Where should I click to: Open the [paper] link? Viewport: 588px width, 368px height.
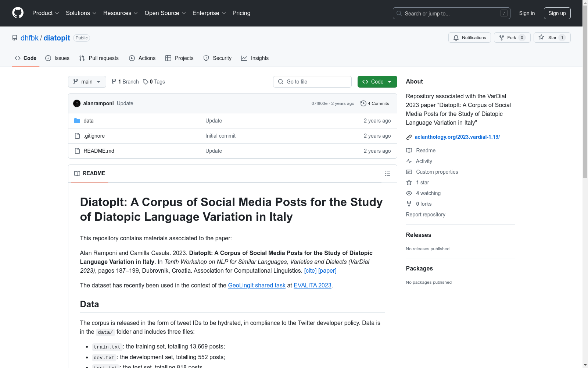[x=327, y=270]
